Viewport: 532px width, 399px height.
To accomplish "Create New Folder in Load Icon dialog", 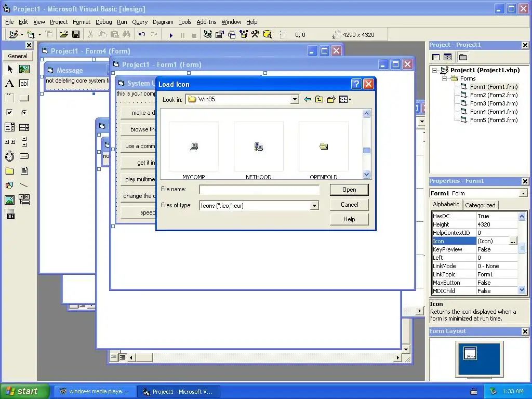I will point(331,99).
